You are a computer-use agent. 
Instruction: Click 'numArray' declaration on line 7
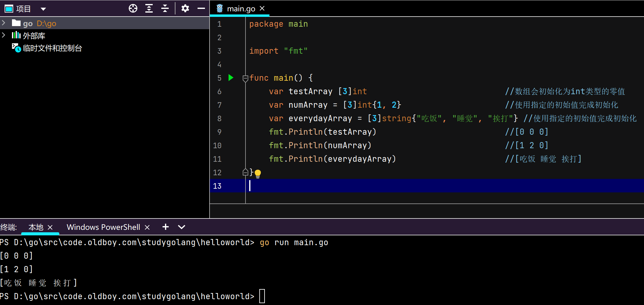coord(308,105)
